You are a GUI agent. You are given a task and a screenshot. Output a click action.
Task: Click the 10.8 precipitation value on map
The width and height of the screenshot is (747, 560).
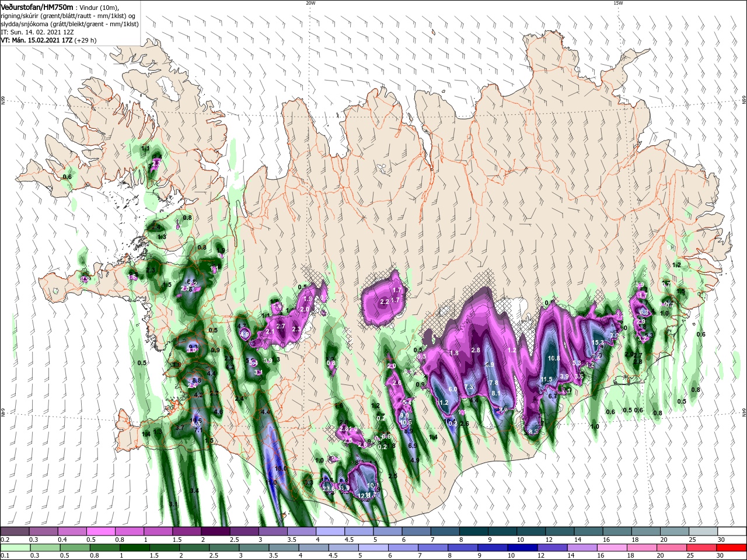554,358
